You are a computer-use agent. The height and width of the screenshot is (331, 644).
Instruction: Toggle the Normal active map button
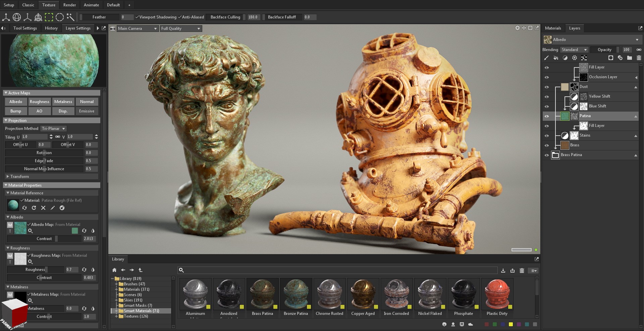(x=87, y=102)
